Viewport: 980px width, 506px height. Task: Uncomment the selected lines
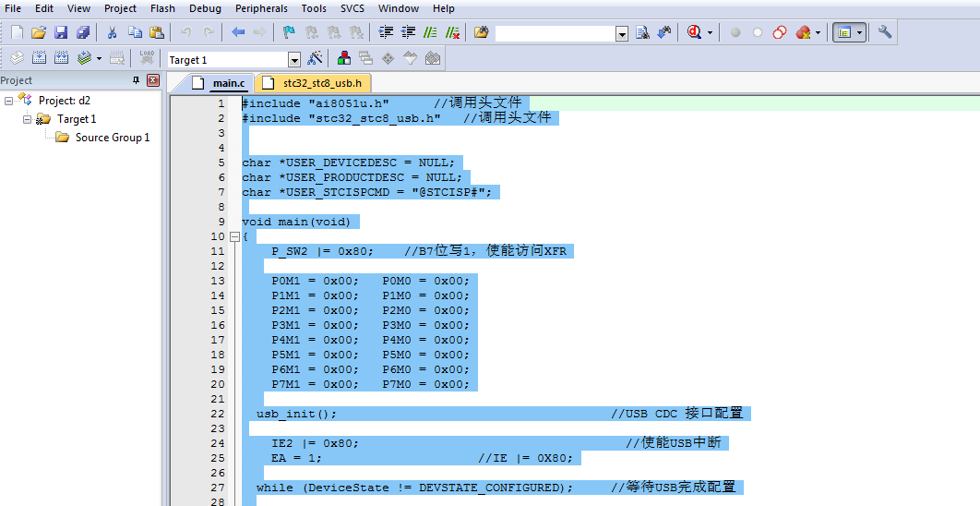(x=452, y=32)
